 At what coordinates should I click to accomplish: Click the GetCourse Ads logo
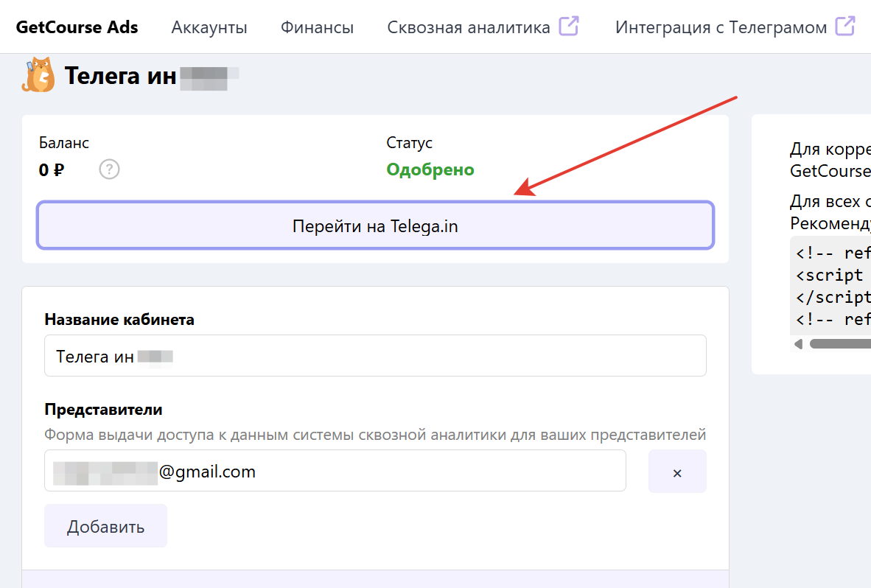tap(77, 27)
